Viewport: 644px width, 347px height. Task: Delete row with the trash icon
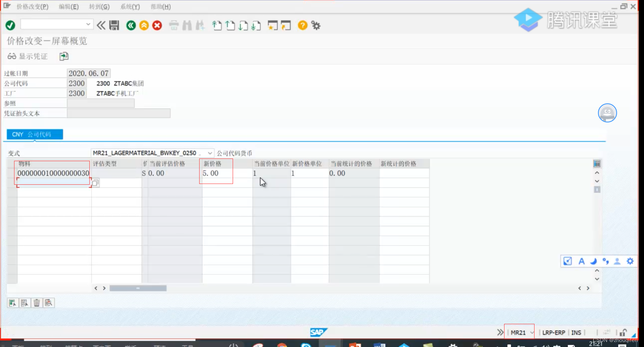(36, 303)
